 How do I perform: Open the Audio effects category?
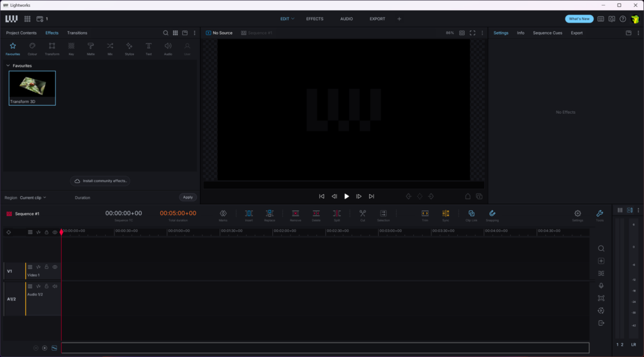168,48
